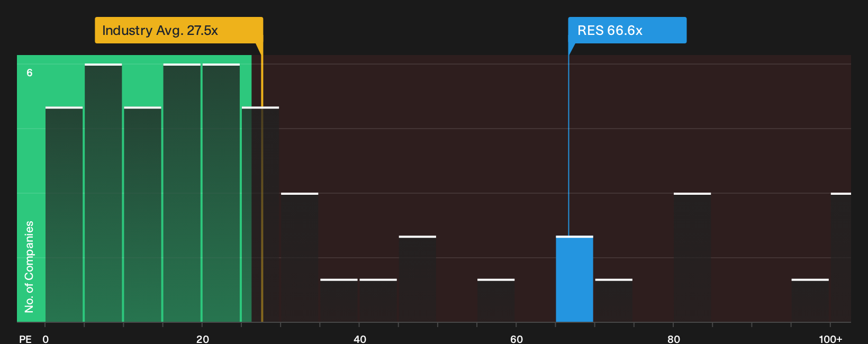The image size is (868, 344).
Task: Select the histogram bar at PE 25-30
Action: tap(260, 214)
